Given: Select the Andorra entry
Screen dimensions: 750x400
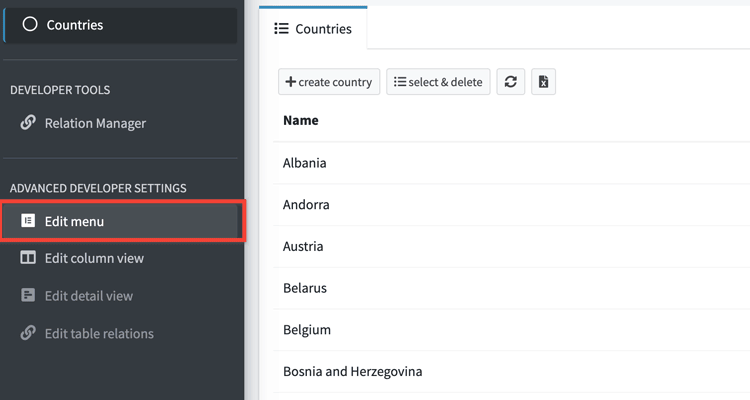Looking at the screenshot, I should (306, 205).
